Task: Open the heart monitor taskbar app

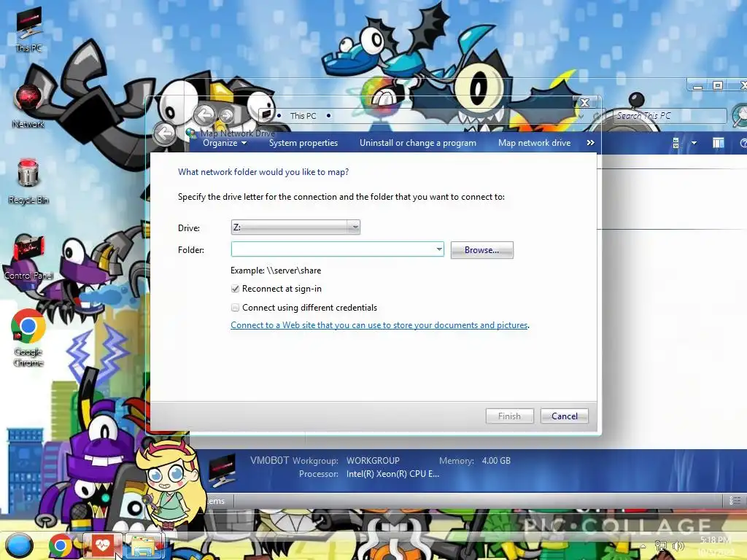Action: (x=102, y=545)
